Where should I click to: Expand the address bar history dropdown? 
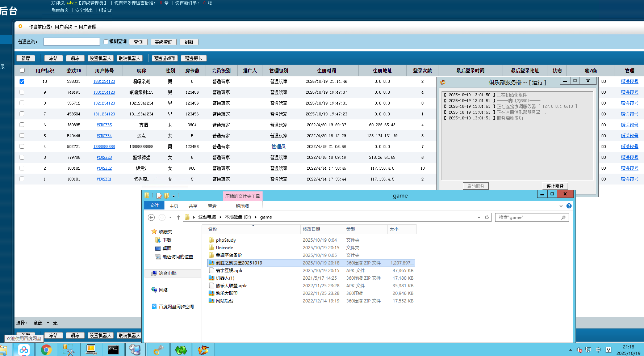[479, 217]
